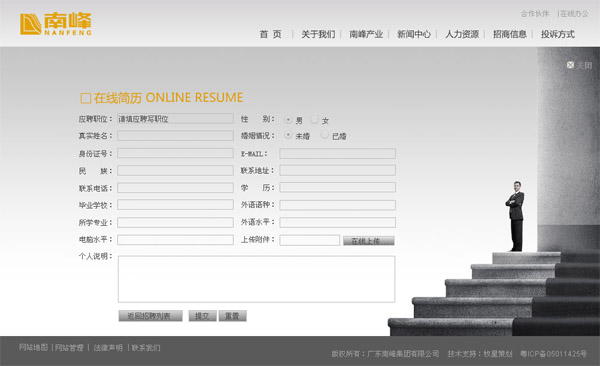Click the 返回招聘列表 button
600x366 pixels.
tap(150, 316)
